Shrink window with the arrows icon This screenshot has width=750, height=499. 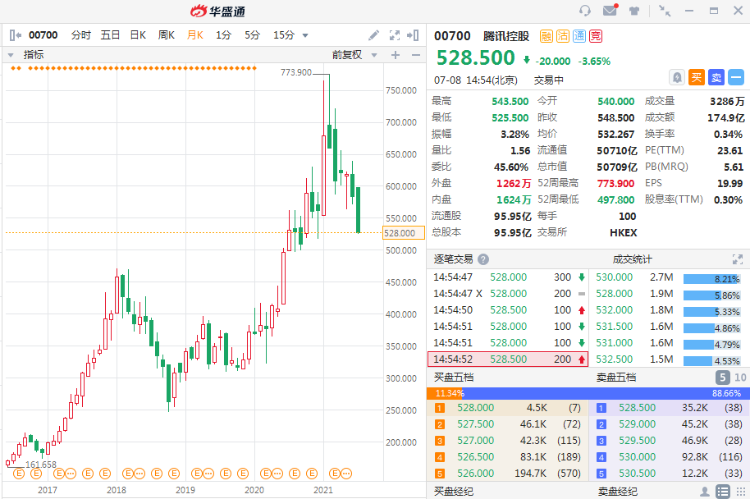(x=664, y=11)
